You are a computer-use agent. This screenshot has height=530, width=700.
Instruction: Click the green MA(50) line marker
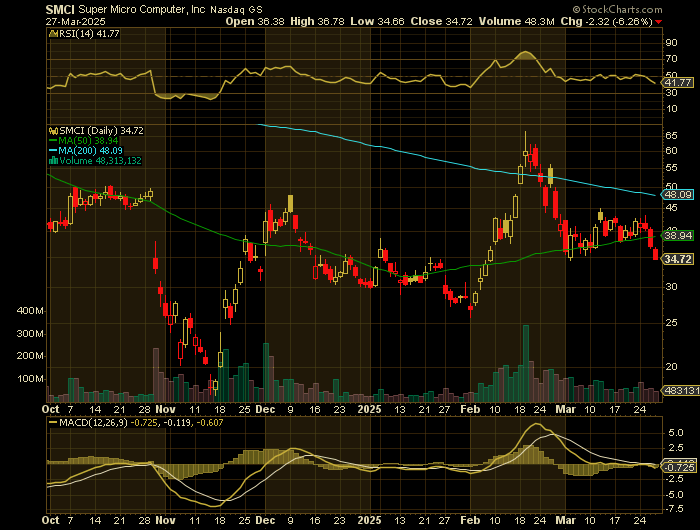pos(53,141)
